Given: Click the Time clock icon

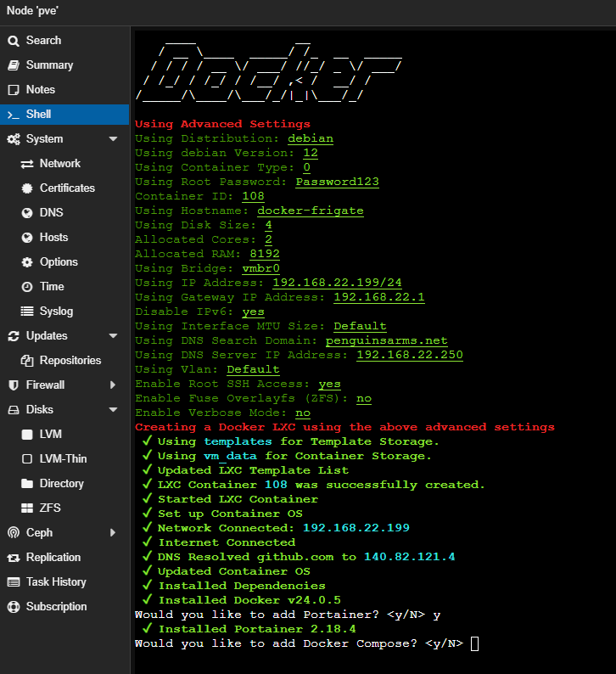Looking at the screenshot, I should click(27, 287).
